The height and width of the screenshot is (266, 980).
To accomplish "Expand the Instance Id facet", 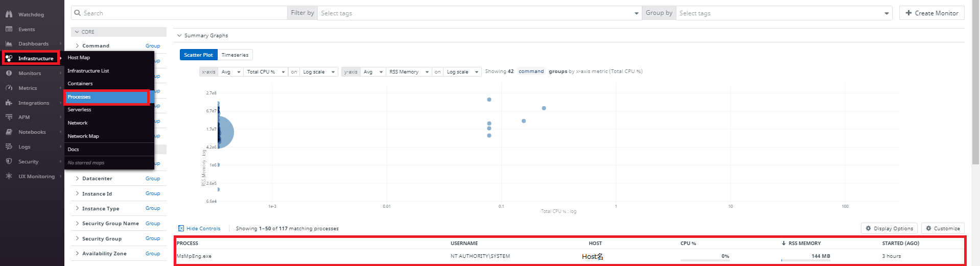I will coord(77,194).
